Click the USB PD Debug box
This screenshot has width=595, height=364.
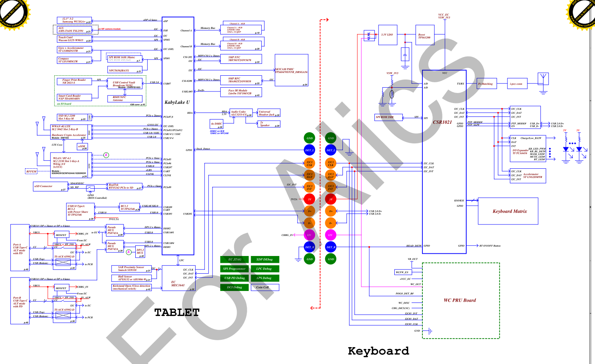pos(234,278)
